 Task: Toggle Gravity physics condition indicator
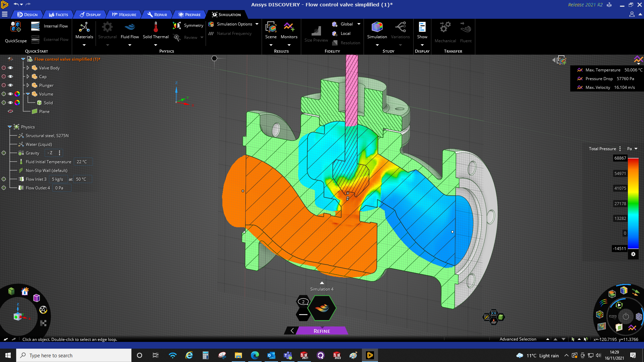[x=4, y=153]
